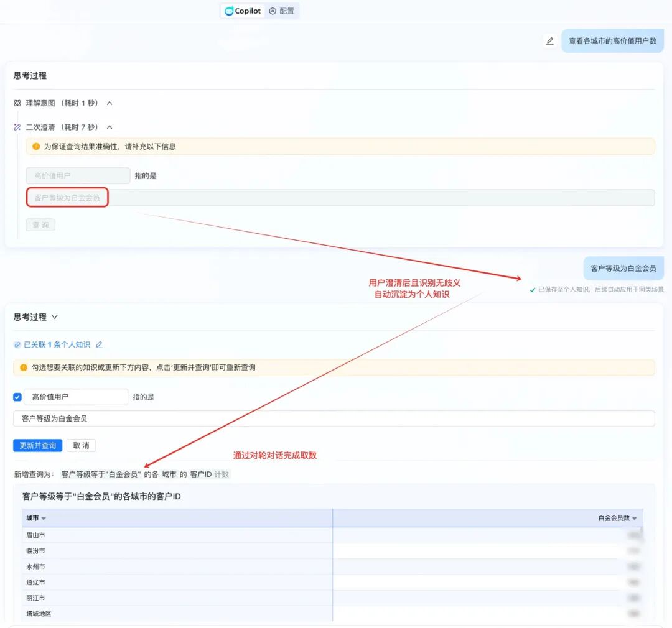Click the 客户等级等于"白金会员" query tag
The height and width of the screenshot is (628, 672).
(101, 474)
